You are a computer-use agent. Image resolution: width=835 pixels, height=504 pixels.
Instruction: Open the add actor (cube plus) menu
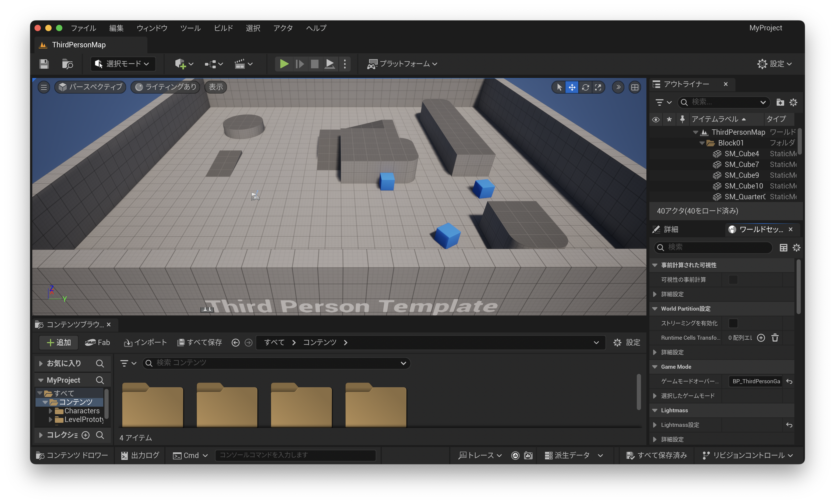pyautogui.click(x=184, y=64)
